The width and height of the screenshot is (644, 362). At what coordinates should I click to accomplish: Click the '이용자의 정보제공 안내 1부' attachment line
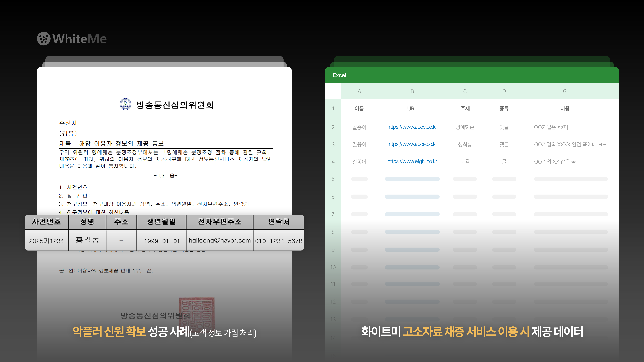click(106, 271)
